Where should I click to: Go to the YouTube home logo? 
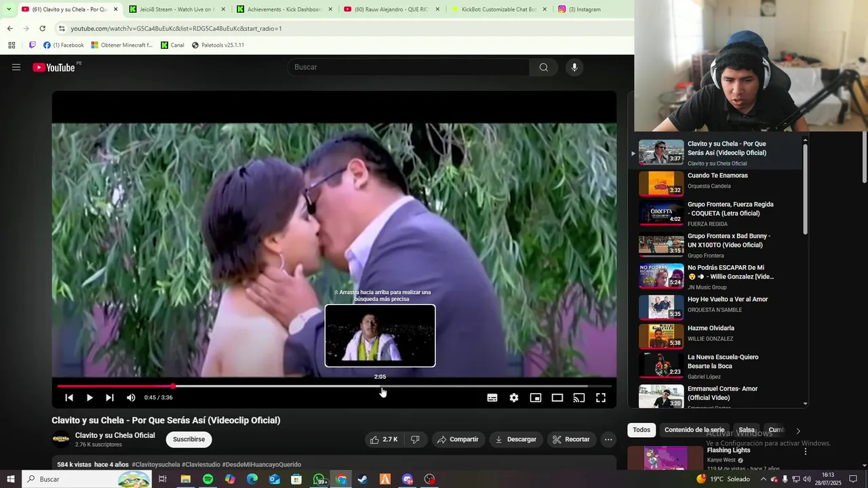(54, 67)
